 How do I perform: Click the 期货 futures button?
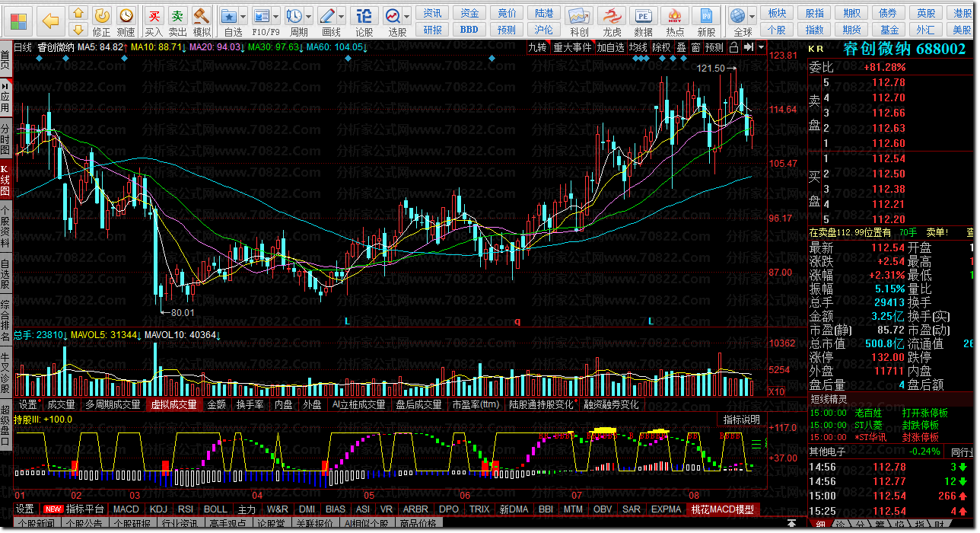tap(851, 30)
